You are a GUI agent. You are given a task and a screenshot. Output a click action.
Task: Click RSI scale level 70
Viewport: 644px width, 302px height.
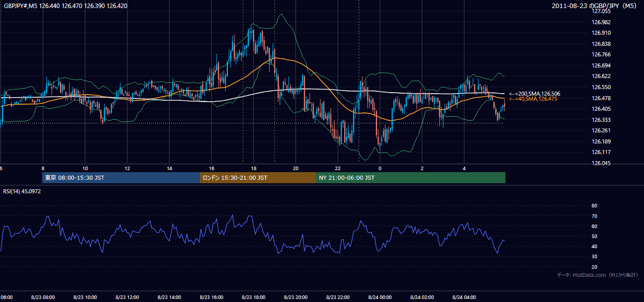594,216
